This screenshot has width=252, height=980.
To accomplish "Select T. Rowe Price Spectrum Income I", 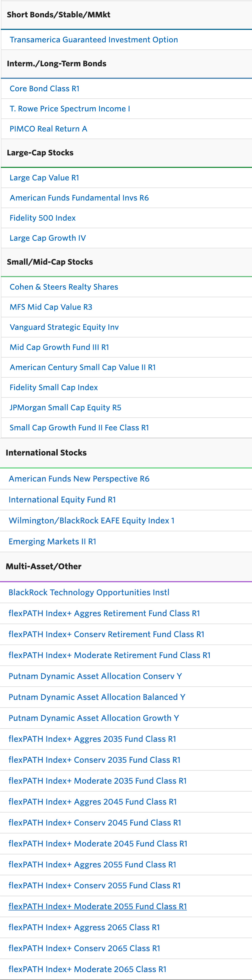I will [x=70, y=108].
